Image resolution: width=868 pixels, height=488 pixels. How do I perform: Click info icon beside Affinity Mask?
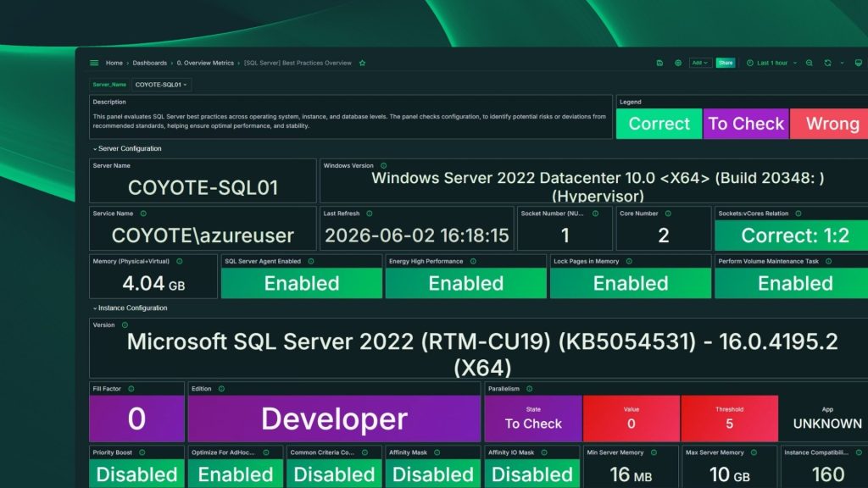[x=437, y=452]
